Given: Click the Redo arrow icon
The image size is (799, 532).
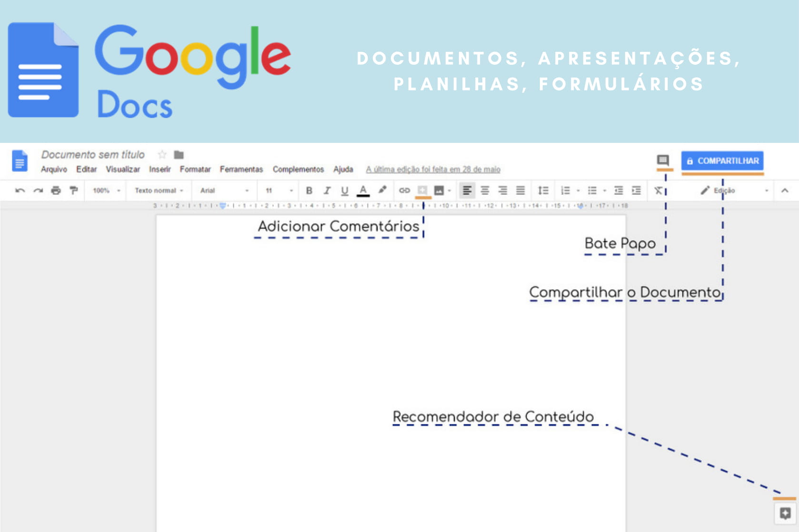Looking at the screenshot, I should [x=38, y=191].
